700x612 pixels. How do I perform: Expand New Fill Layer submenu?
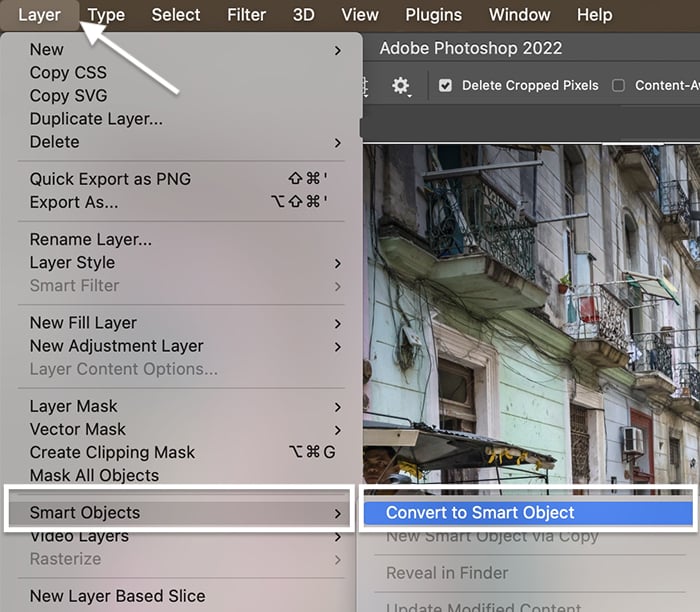coord(181,323)
